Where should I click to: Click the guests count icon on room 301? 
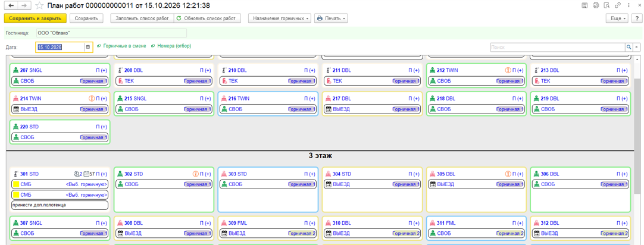point(78,174)
